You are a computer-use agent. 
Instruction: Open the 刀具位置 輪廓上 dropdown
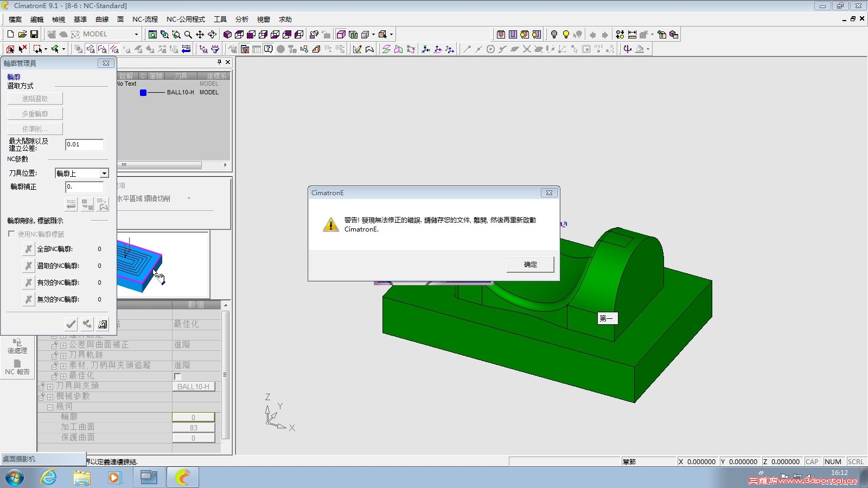tap(104, 174)
